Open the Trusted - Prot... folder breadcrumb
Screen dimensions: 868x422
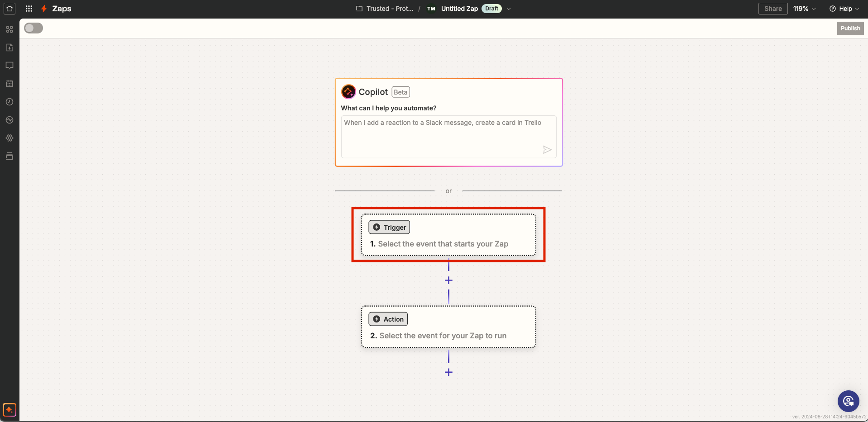click(x=385, y=9)
